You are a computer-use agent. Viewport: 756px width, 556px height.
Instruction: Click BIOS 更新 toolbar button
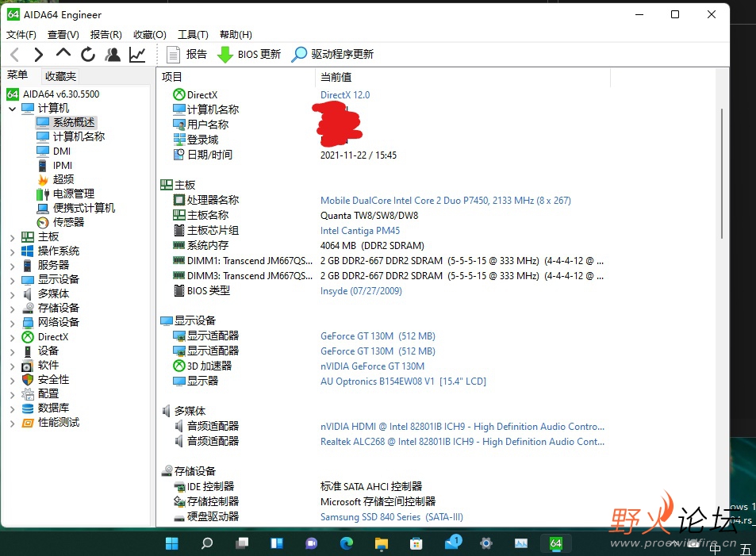pyautogui.click(x=249, y=55)
